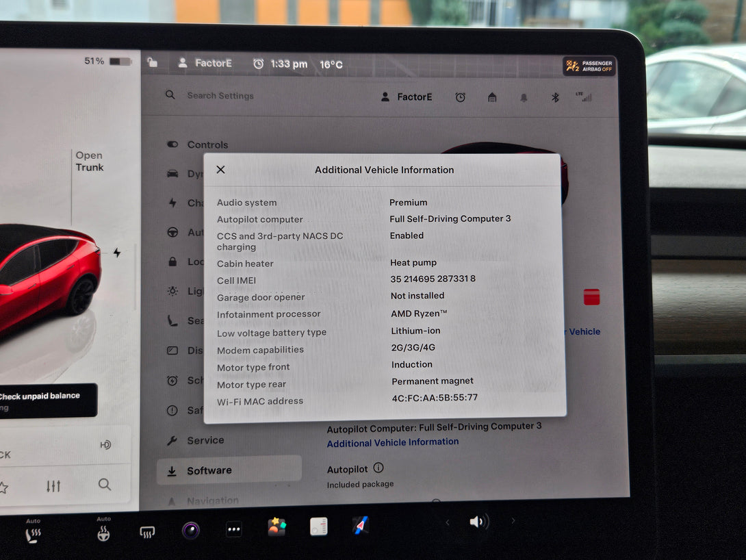Tap the Additional Vehicle Information link
Image resolution: width=746 pixels, height=560 pixels.
(393, 442)
